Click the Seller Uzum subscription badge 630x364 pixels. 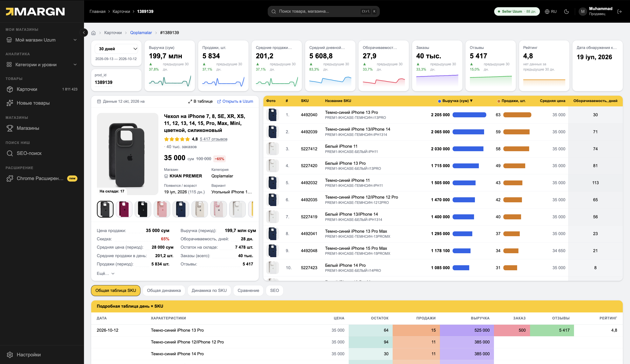click(x=517, y=12)
